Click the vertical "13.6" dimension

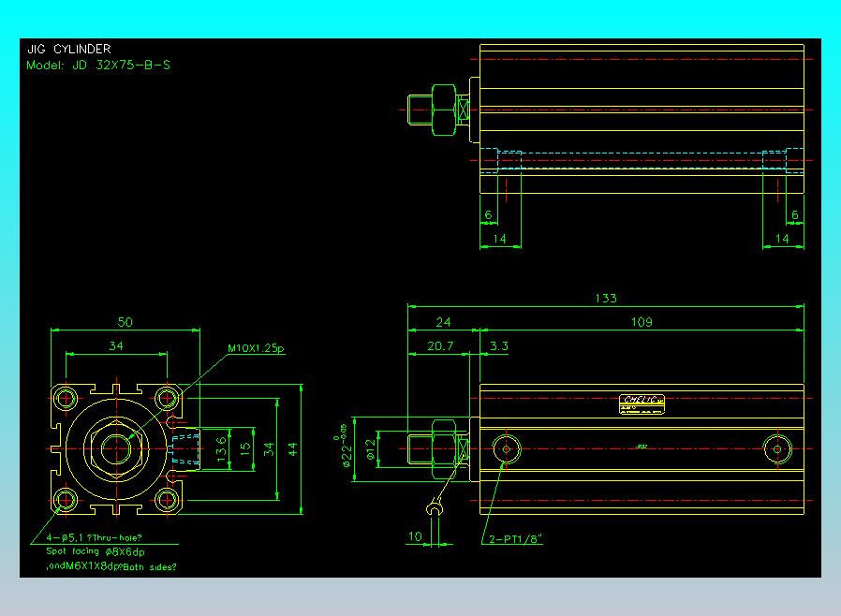[222, 448]
